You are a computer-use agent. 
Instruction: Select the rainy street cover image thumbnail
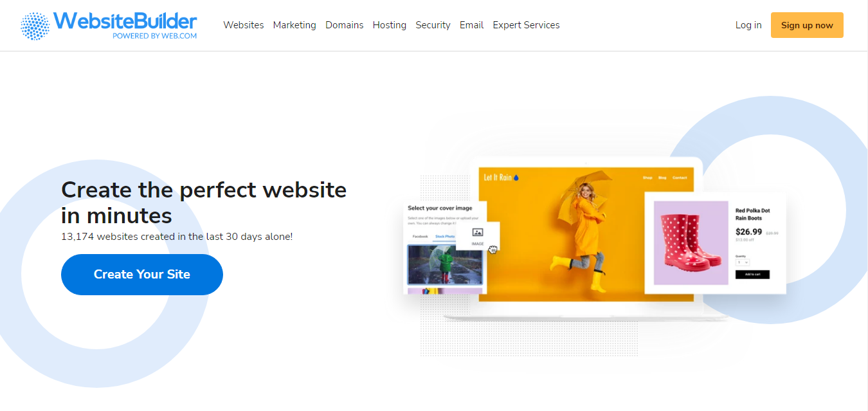click(445, 264)
